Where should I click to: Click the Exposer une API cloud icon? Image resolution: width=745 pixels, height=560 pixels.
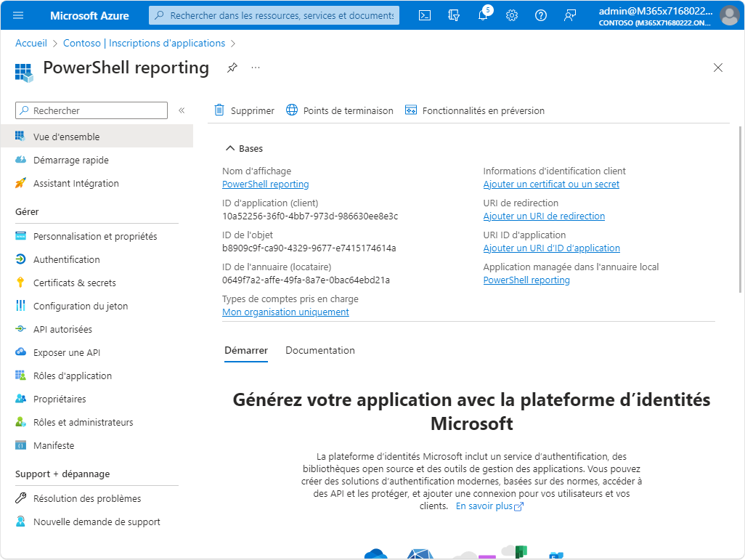point(20,352)
